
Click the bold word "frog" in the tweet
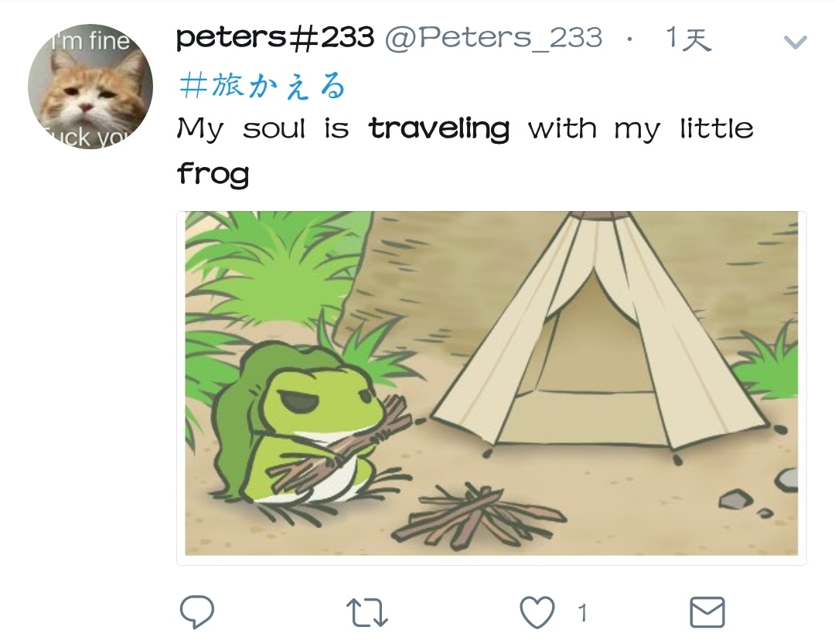[x=213, y=174]
